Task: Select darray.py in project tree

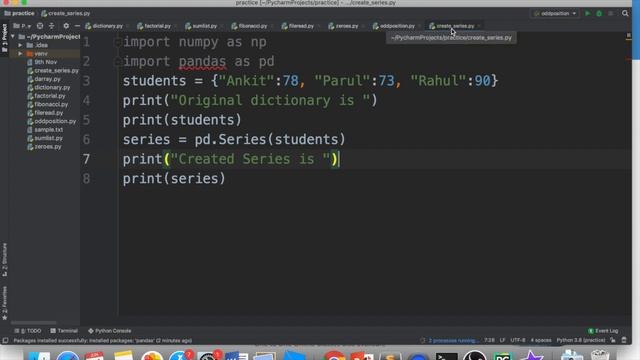Action: click(44, 79)
